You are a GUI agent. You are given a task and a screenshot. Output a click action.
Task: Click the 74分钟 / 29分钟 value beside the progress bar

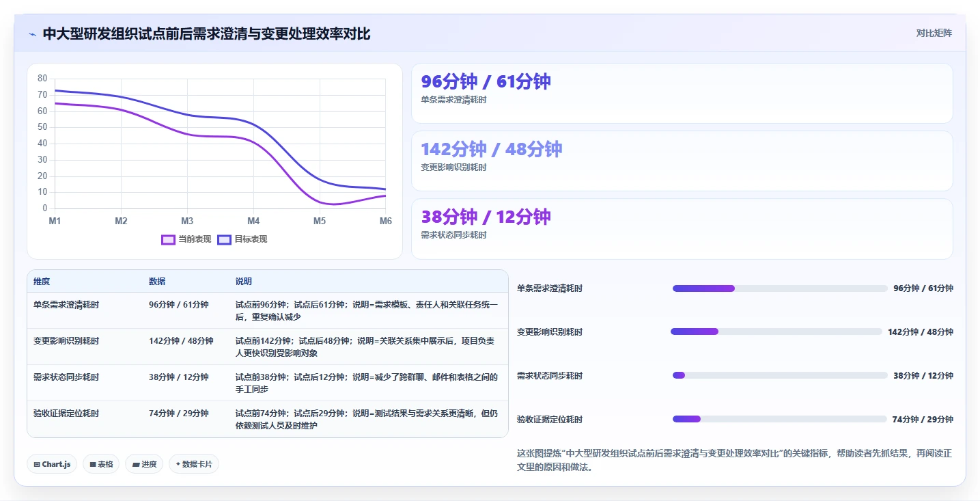(x=923, y=420)
